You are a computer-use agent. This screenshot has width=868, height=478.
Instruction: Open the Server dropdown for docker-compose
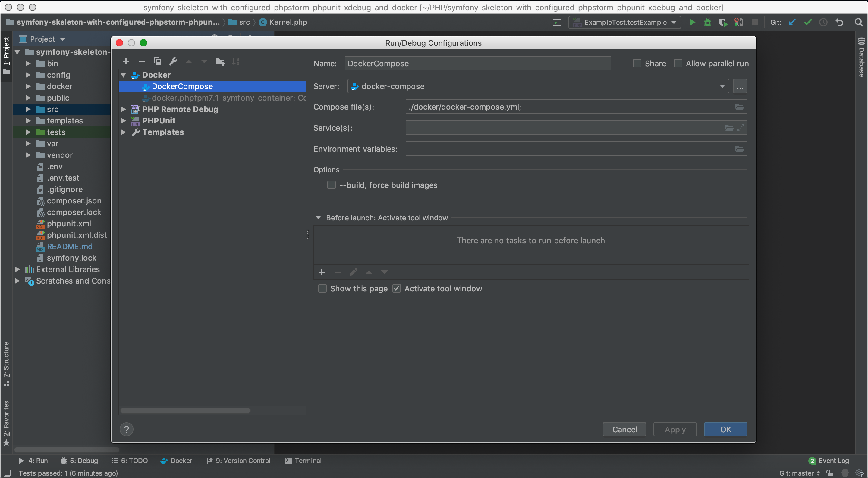pos(722,86)
